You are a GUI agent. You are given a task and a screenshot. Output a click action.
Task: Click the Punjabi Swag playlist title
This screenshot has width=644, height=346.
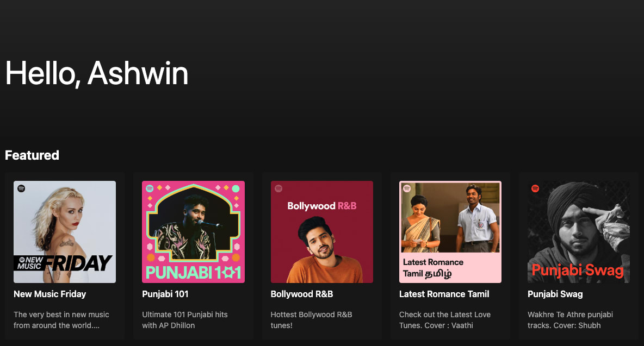tap(555, 294)
